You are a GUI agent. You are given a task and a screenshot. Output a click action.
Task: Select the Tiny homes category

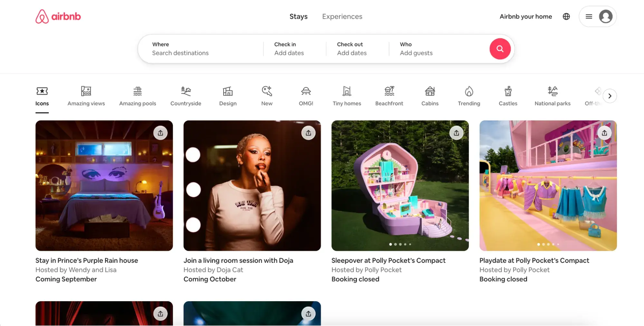(347, 96)
